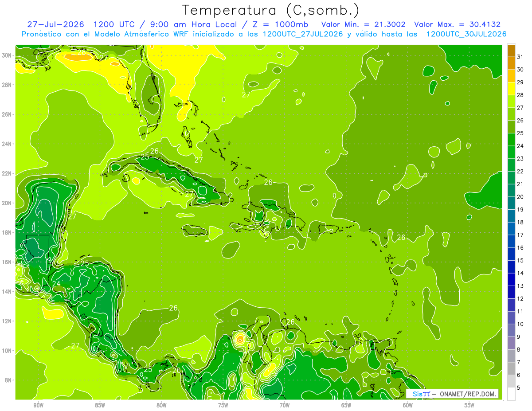The height and width of the screenshot is (411, 532).
Task: Click the "90W" longitude axis label
Action: pyautogui.click(x=38, y=405)
